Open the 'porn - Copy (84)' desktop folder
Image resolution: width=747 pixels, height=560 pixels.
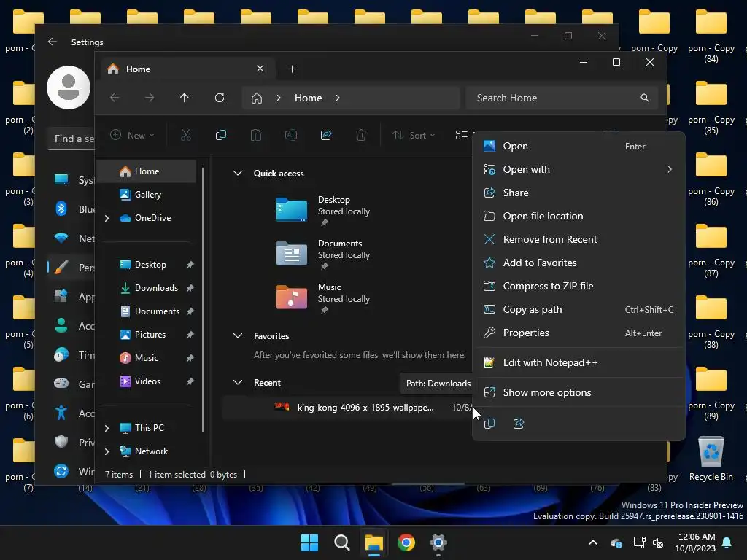click(711, 36)
